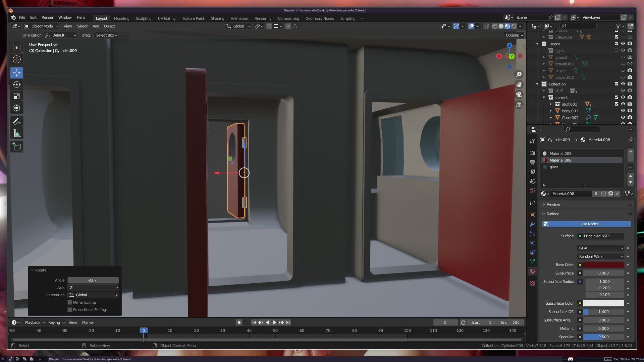Click the Use Nodes button
The height and width of the screenshot is (362, 644).
pos(589,224)
